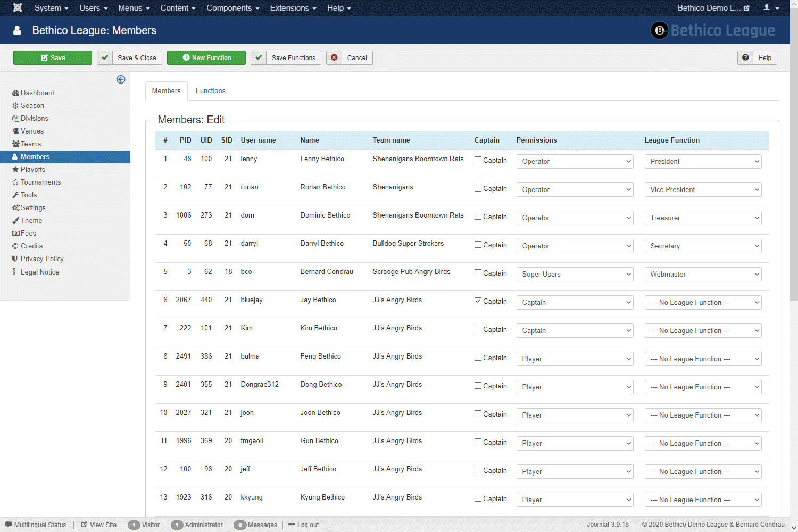Viewport: 798px width, 532px height.
Task: Click the Log out link
Action: [x=307, y=525]
